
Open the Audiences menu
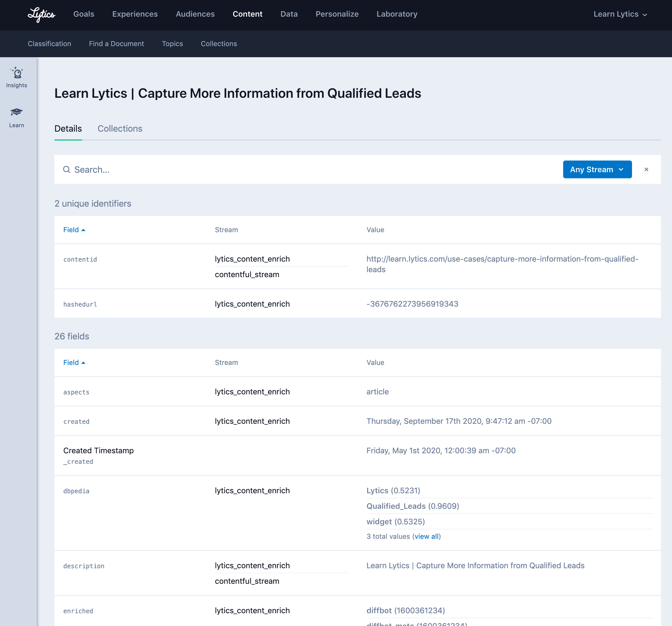[195, 14]
